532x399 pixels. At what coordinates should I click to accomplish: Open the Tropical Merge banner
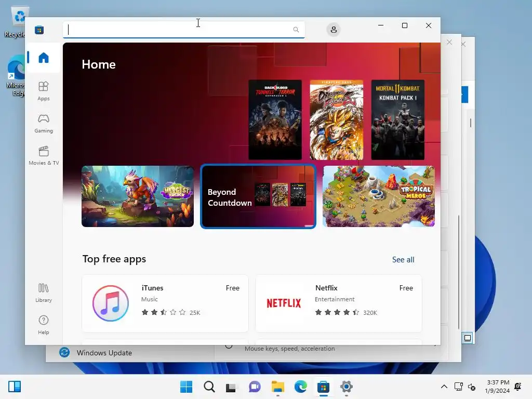[x=379, y=196]
